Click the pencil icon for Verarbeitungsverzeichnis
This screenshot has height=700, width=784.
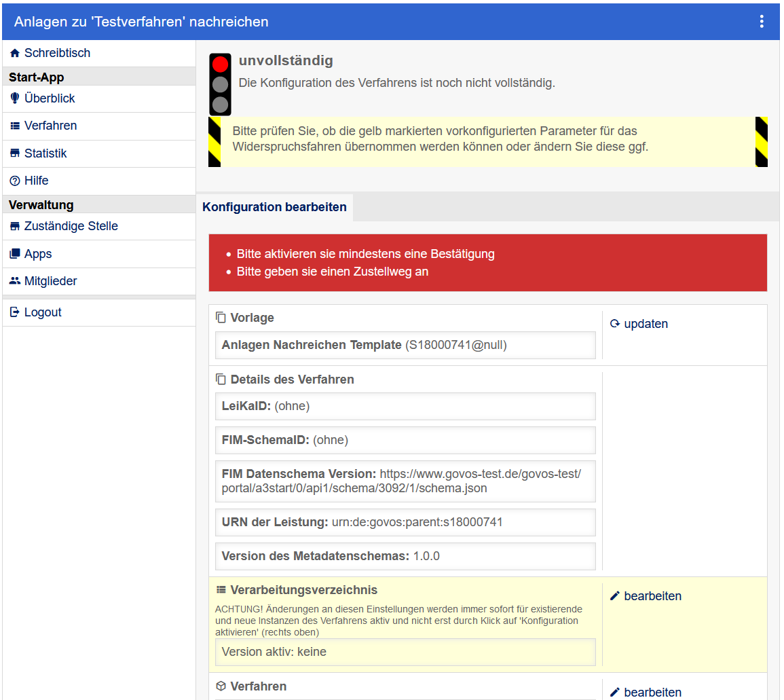615,596
